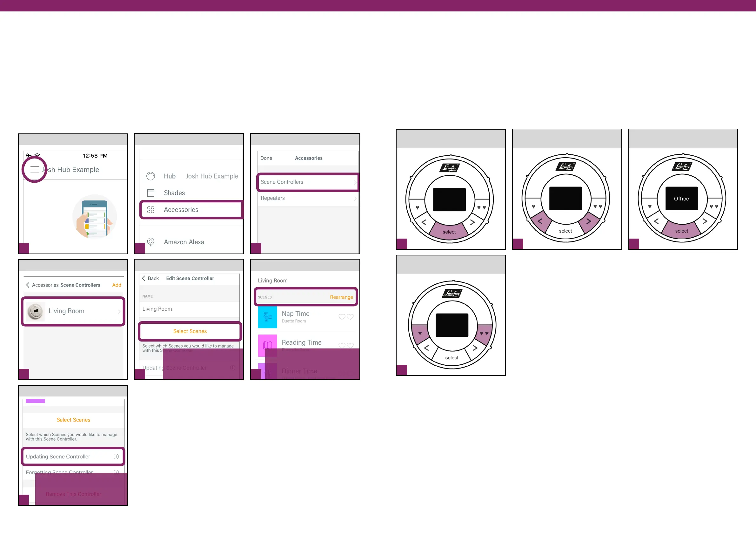The height and width of the screenshot is (535, 756).
Task: Select the Reading Time scene title
Action: (x=302, y=342)
